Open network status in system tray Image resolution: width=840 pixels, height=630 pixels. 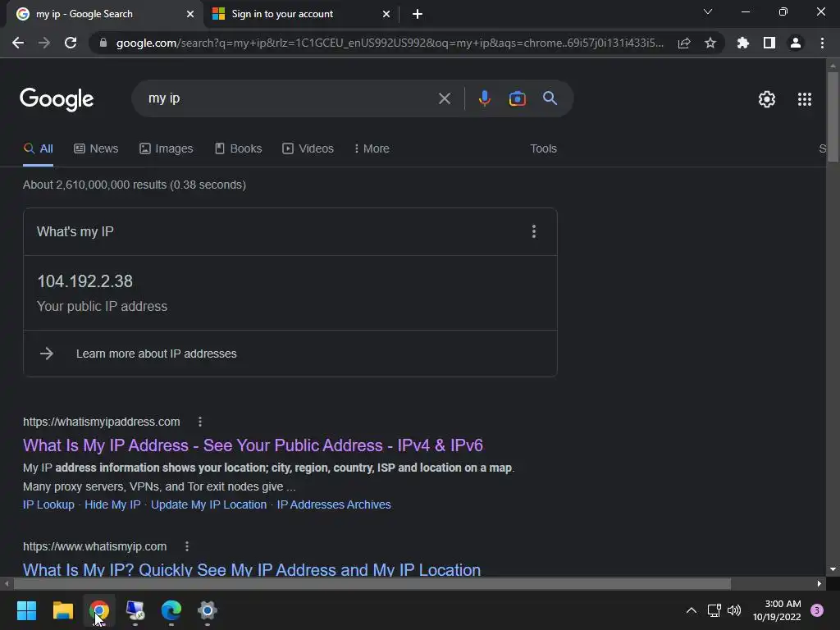click(x=714, y=610)
